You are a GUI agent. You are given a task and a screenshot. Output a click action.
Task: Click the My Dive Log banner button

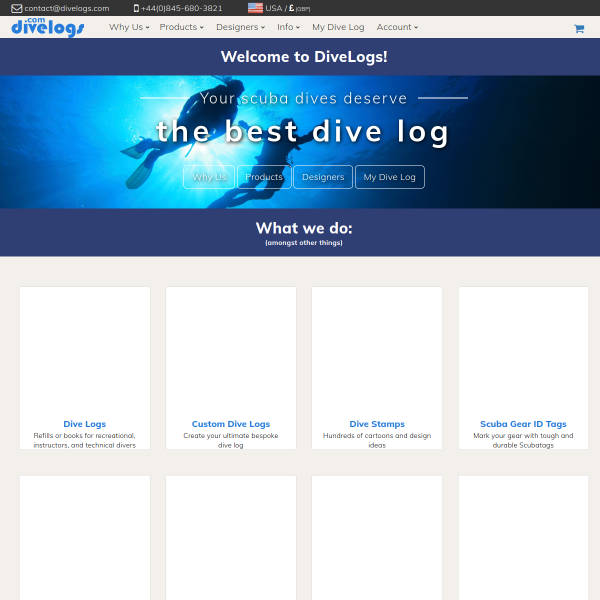[x=390, y=177]
